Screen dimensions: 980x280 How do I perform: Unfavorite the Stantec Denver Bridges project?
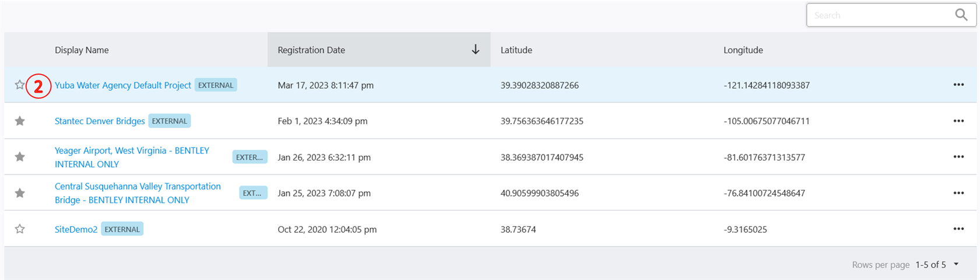point(20,121)
